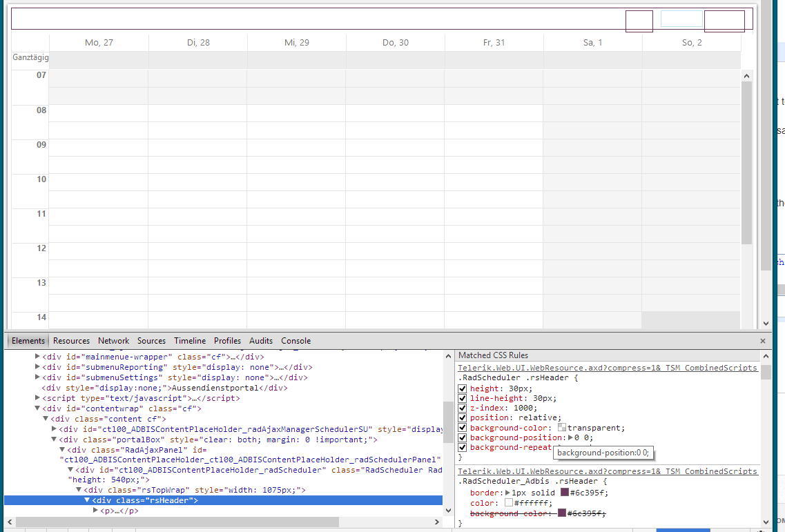Expand the background-position shorthand triangle
Screen dimensions: 785x532
(571, 437)
